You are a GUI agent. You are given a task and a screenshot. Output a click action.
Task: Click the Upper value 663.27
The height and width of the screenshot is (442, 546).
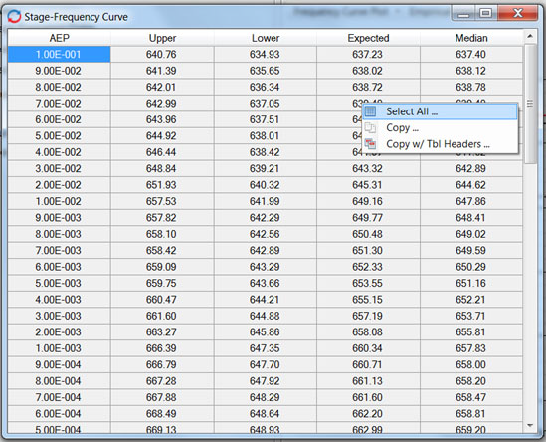click(161, 332)
